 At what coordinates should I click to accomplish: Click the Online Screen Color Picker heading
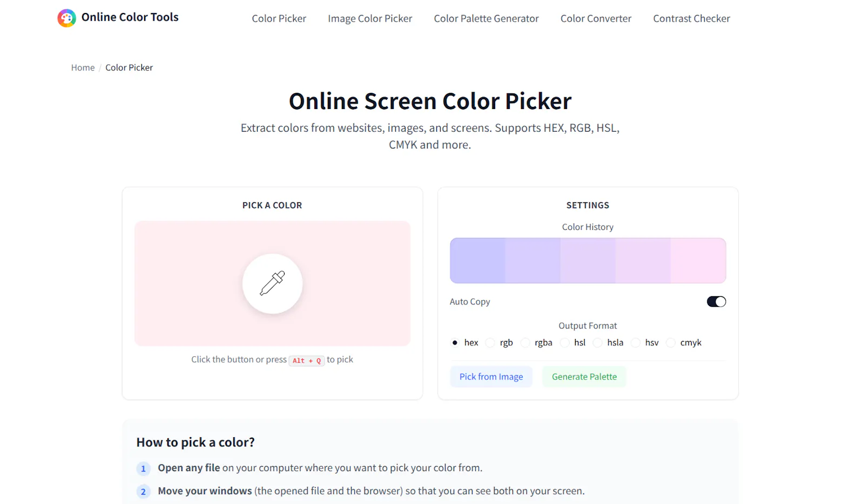[x=430, y=101]
